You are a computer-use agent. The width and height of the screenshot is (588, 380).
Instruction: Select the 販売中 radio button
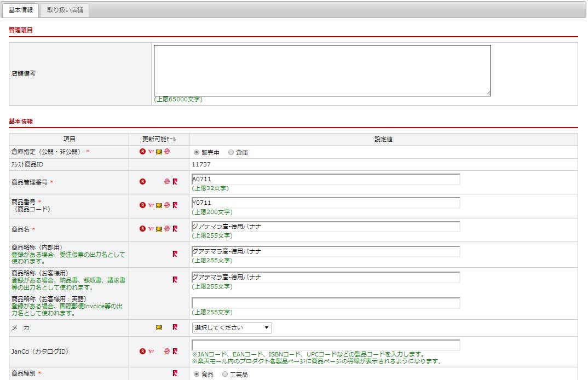pyautogui.click(x=196, y=152)
